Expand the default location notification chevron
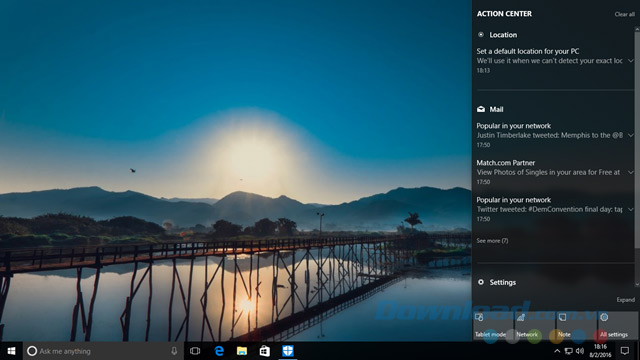Image resolution: width=640 pixels, height=360 pixels. coord(631,61)
